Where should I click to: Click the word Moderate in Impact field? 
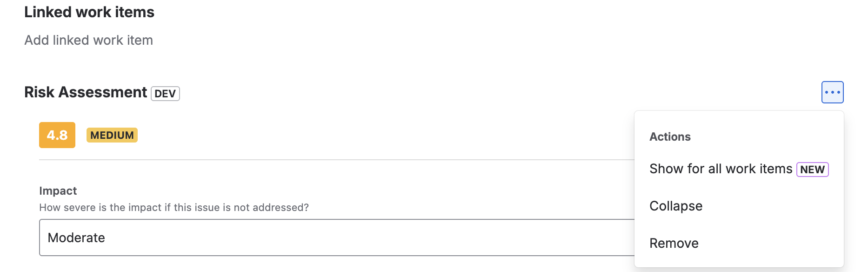tap(76, 238)
